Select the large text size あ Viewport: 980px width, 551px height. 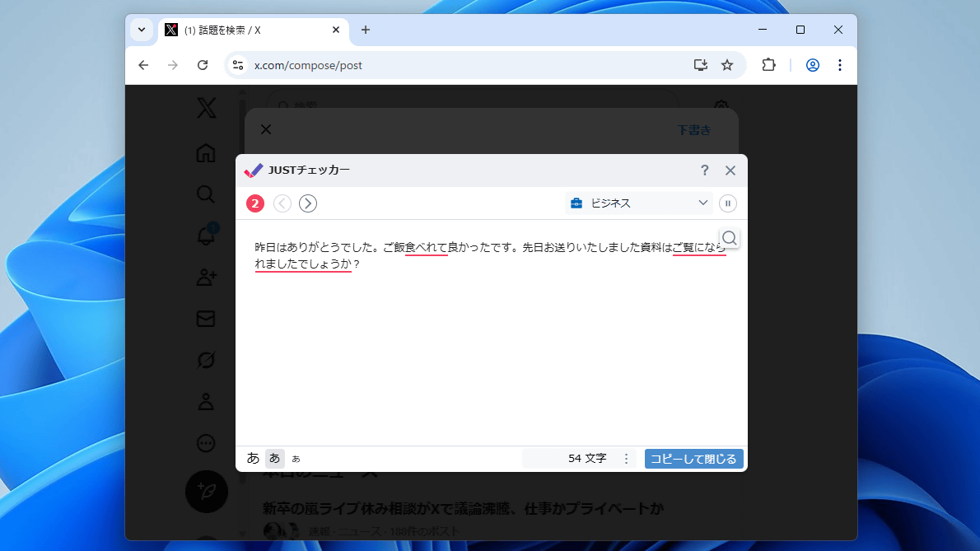pyautogui.click(x=253, y=458)
